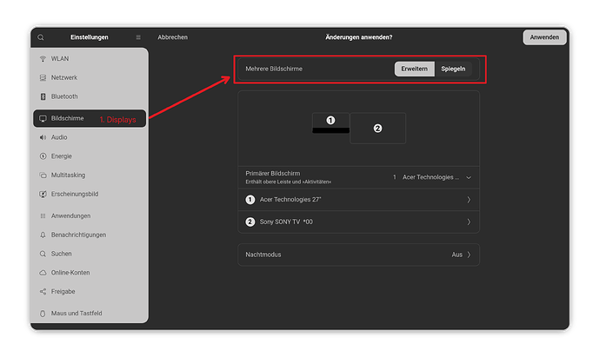Switch multi-display mode to Spiegeln
The height and width of the screenshot is (364, 600).
(453, 69)
